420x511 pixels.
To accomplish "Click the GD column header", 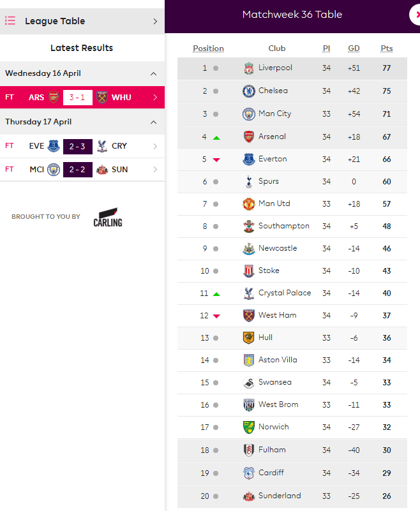I will click(354, 48).
